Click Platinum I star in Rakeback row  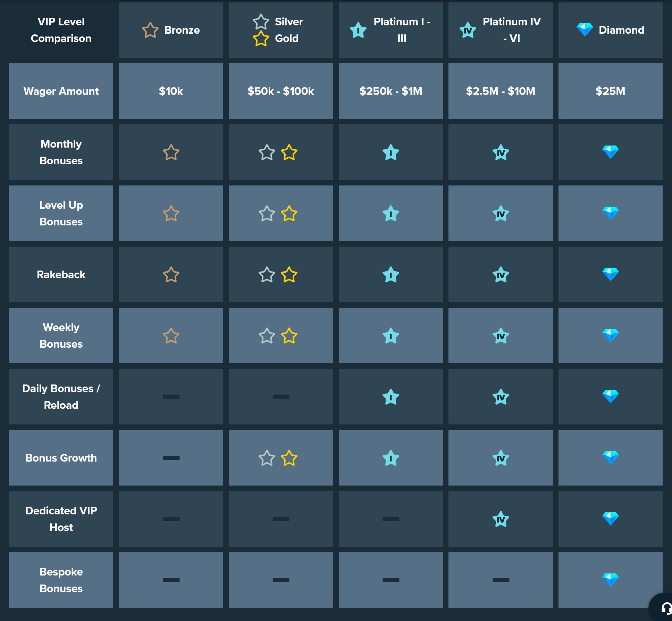(390, 275)
